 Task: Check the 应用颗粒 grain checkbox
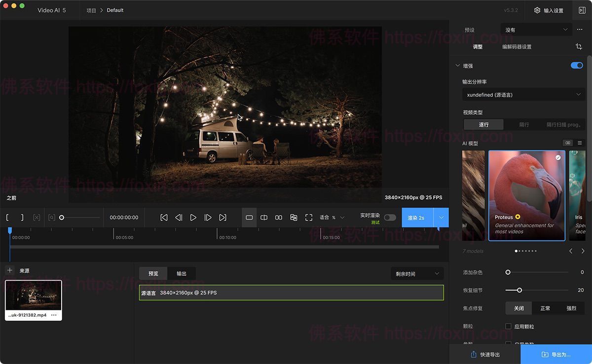click(508, 326)
